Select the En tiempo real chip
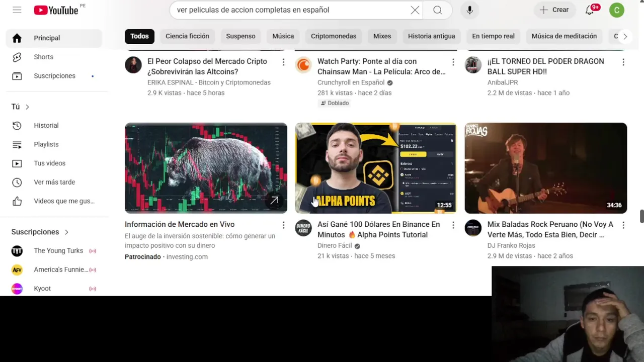Screen dimensions: 644x362 tap(493, 36)
